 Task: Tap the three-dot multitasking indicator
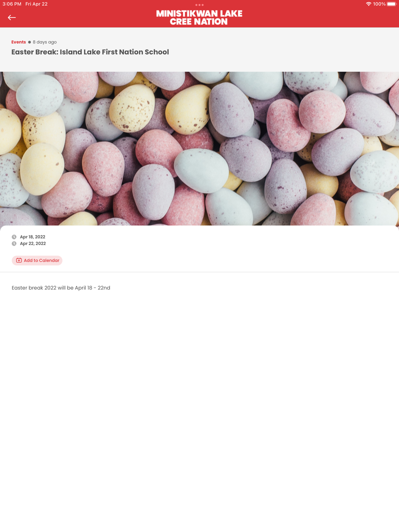click(199, 5)
